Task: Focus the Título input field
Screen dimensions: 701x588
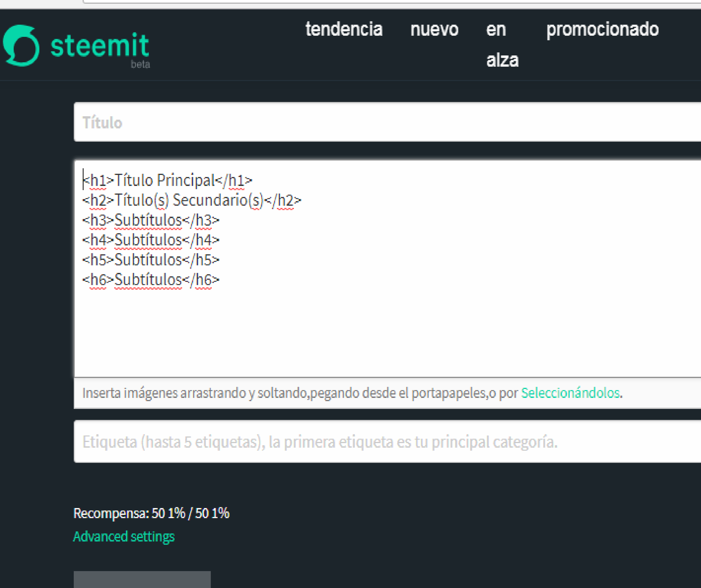Action: [387, 122]
